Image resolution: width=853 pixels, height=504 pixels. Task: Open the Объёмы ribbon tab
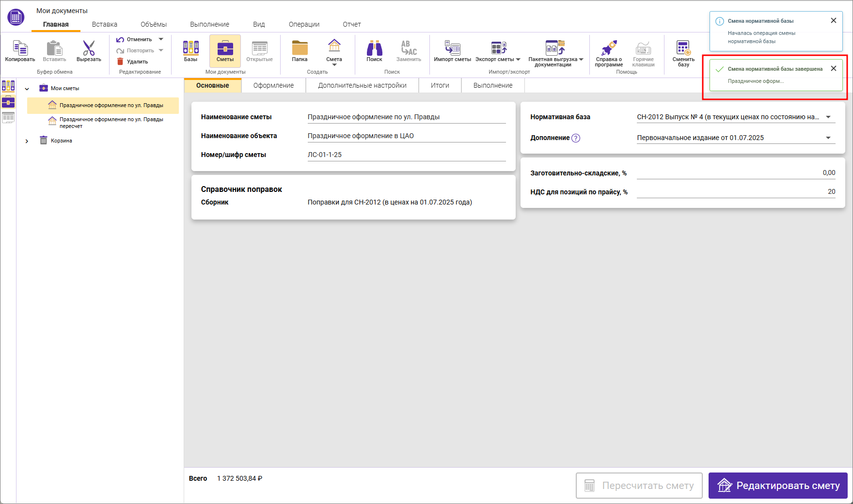(x=154, y=24)
